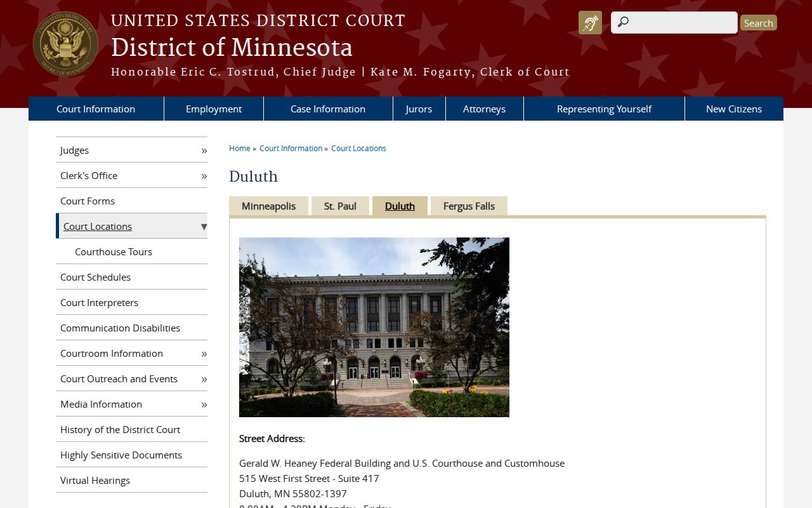This screenshot has width=812, height=508.
Task: Open the Jurors menu
Action: (x=419, y=109)
